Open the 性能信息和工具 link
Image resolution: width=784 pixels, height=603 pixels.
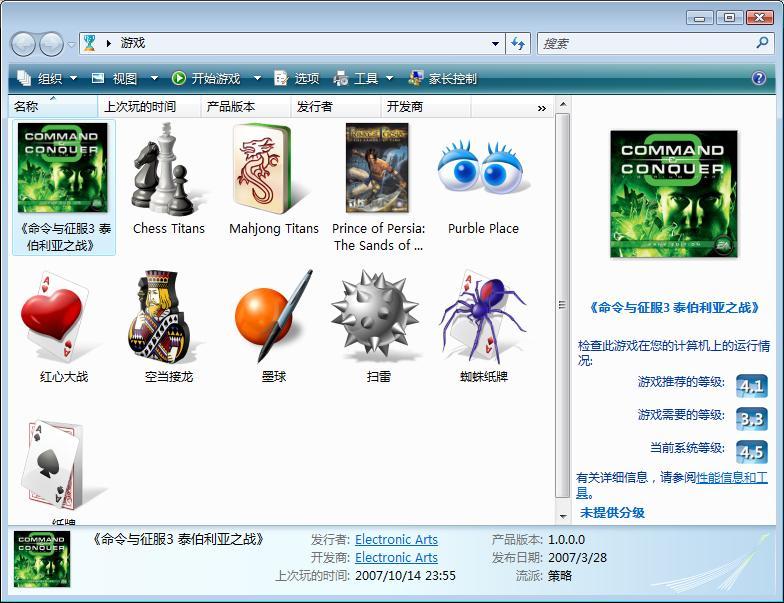731,478
